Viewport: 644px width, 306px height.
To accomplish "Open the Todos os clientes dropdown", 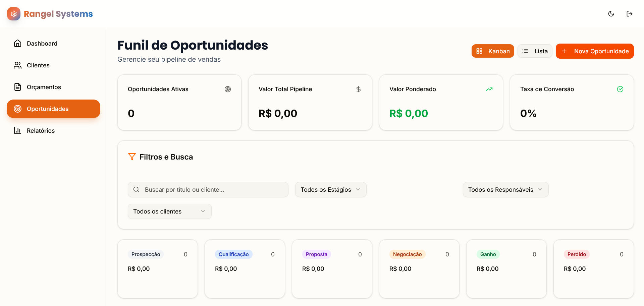I will 169,211.
